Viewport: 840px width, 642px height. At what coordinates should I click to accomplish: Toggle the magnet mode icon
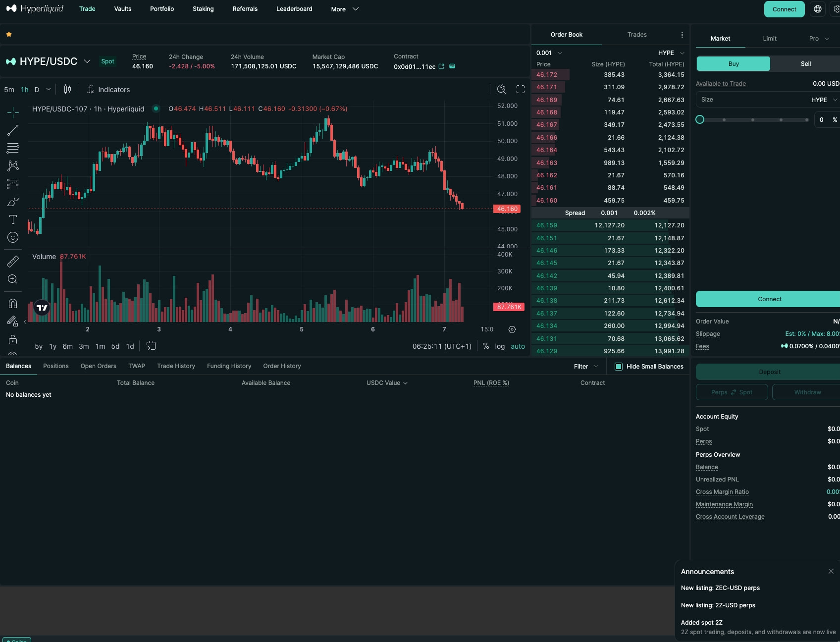13,303
